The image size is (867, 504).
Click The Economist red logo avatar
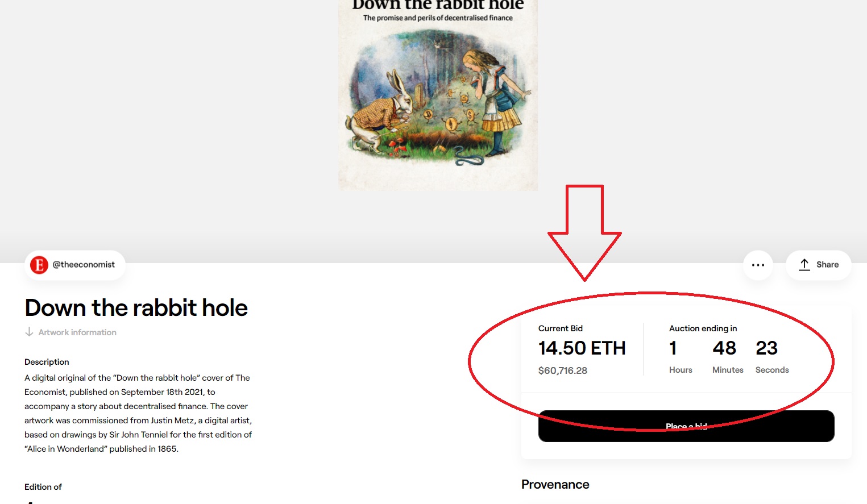pyautogui.click(x=39, y=265)
